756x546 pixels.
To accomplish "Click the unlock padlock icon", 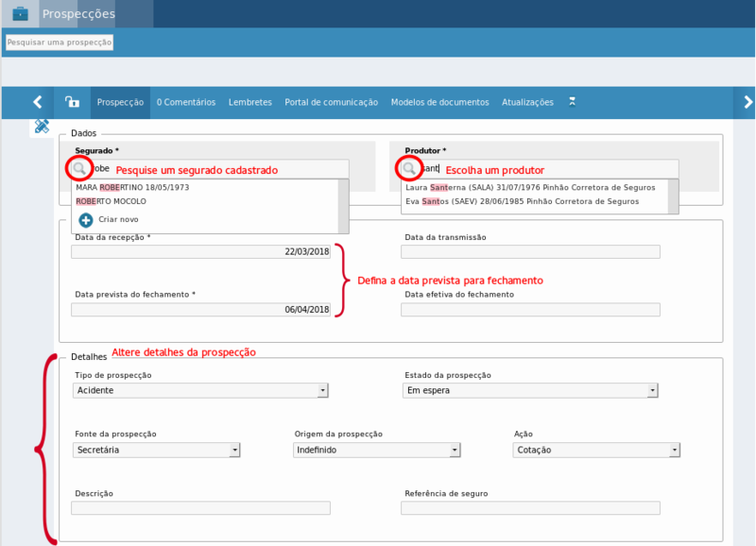I will [x=73, y=102].
